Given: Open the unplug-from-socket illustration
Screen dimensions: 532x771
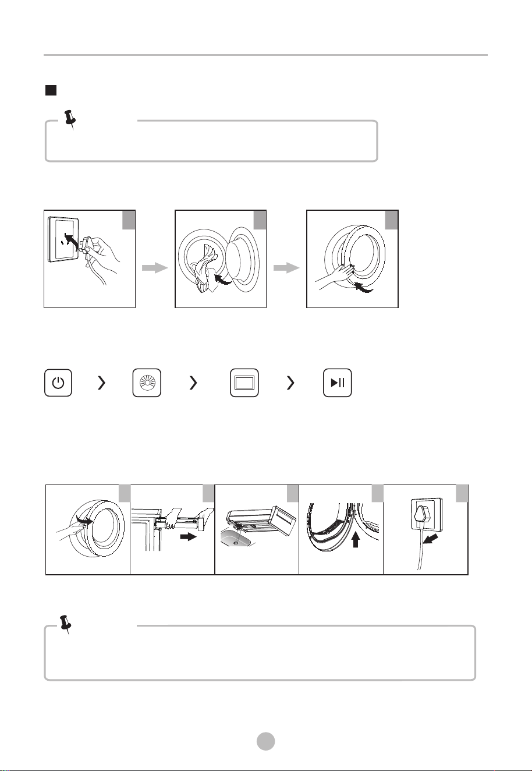Looking at the screenshot, I should 425,529.
